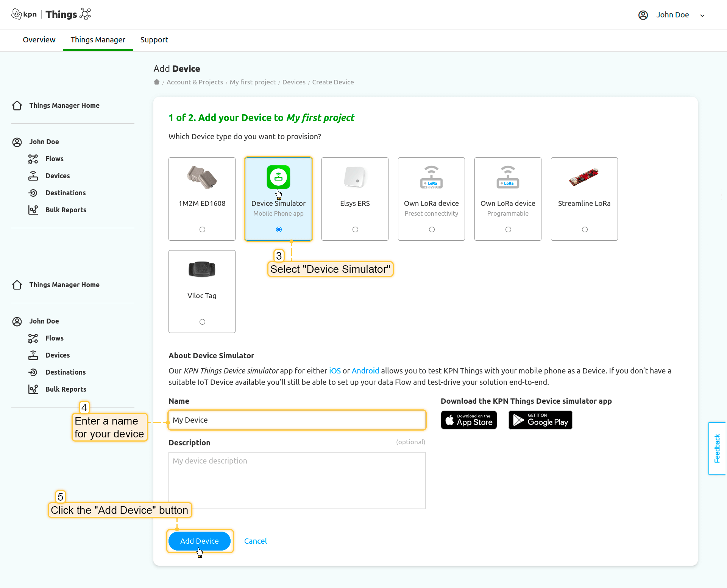Switch to the Overview tab
Viewport: 727px width, 588px height.
coord(39,40)
